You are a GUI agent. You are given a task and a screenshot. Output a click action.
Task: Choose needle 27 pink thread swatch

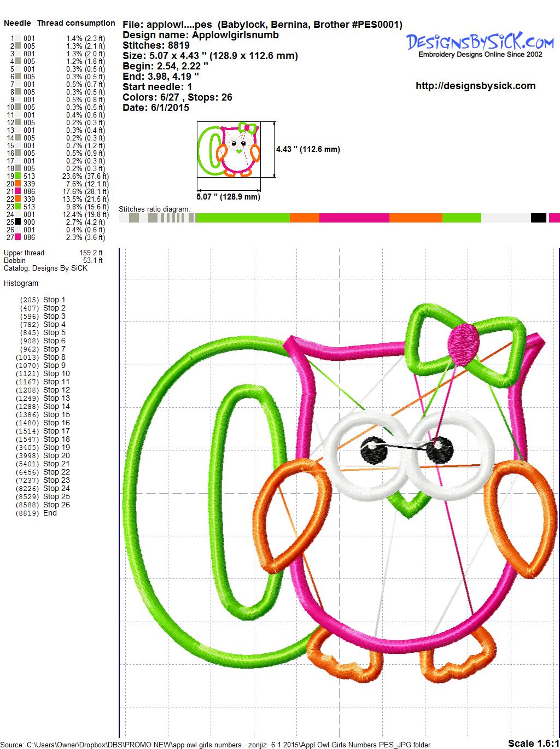[18, 237]
